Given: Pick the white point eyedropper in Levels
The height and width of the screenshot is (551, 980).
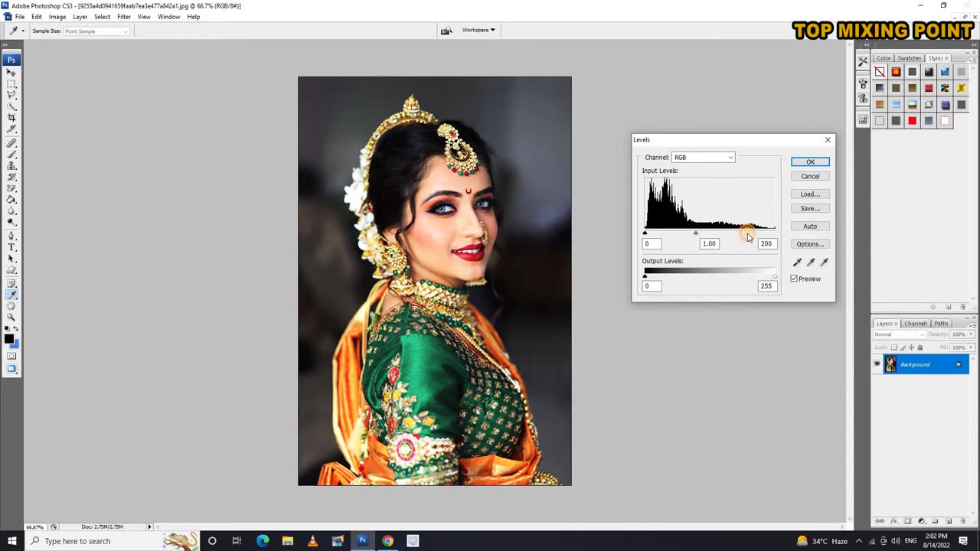Looking at the screenshot, I should click(x=824, y=262).
